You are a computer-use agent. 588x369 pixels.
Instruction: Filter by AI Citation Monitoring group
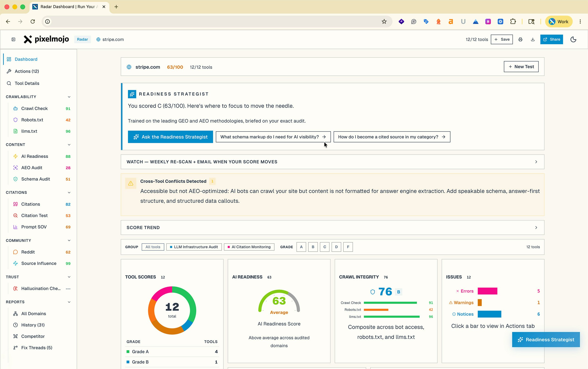click(249, 247)
